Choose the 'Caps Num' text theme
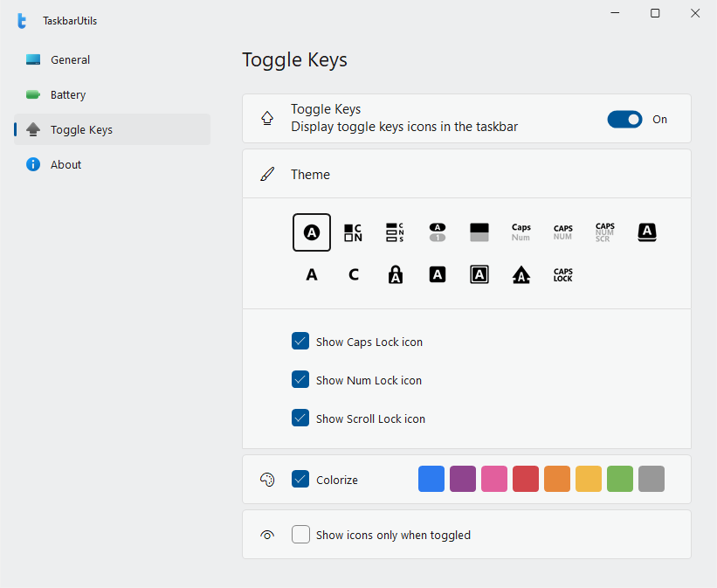The image size is (717, 588). 521,232
